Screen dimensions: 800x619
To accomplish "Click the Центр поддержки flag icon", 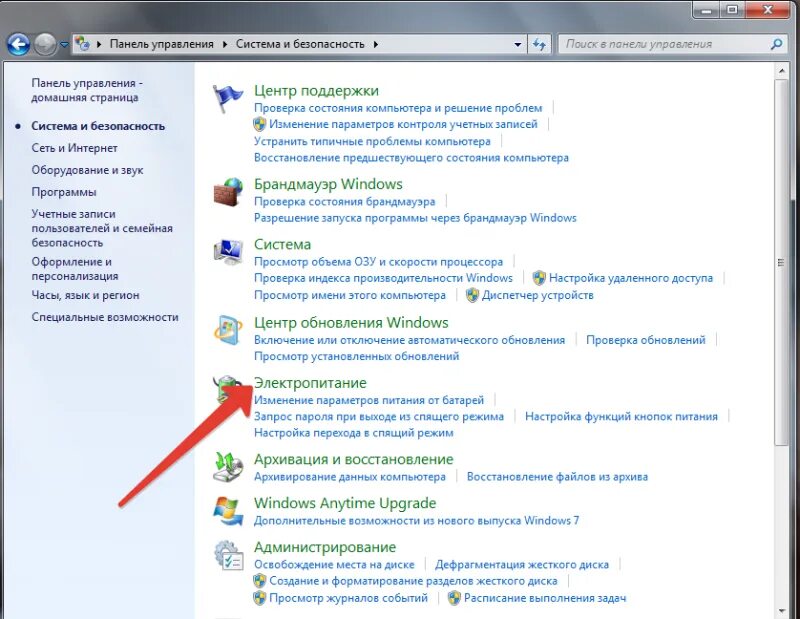I will click(x=228, y=98).
